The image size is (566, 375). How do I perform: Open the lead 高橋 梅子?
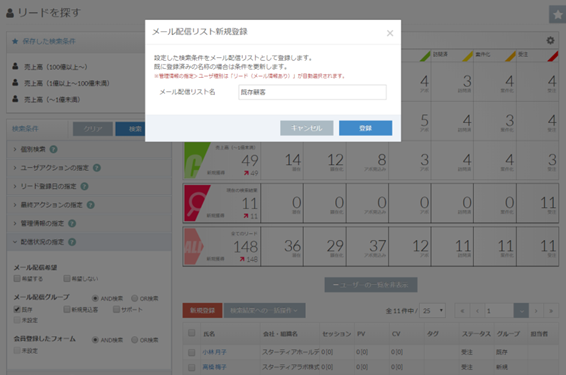click(214, 367)
